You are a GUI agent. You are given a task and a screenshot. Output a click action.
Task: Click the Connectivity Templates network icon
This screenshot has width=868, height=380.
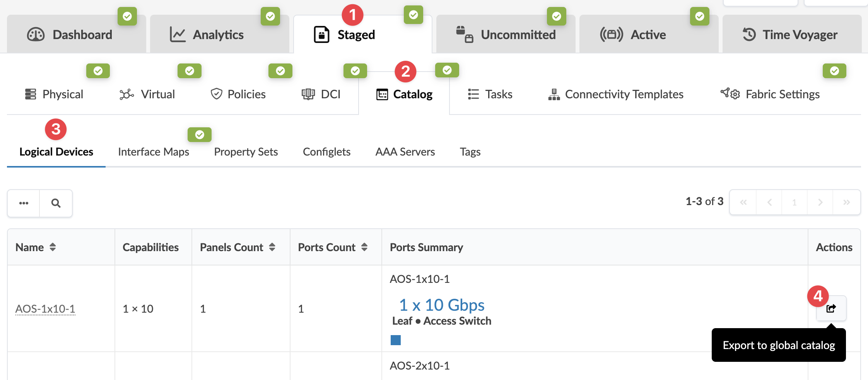coord(554,94)
